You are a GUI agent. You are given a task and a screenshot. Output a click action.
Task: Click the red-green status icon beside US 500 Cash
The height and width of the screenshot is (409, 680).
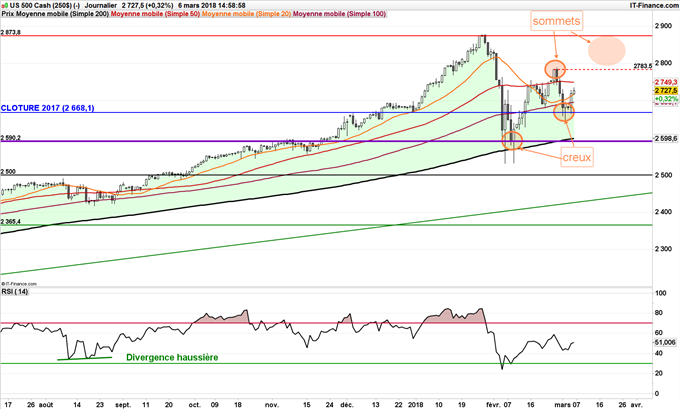[x=4, y=6]
